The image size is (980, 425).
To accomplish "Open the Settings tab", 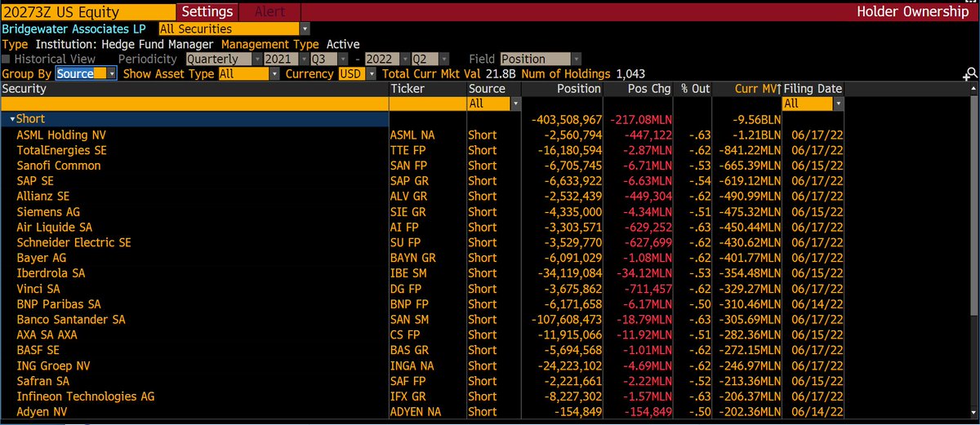I will pyautogui.click(x=207, y=11).
